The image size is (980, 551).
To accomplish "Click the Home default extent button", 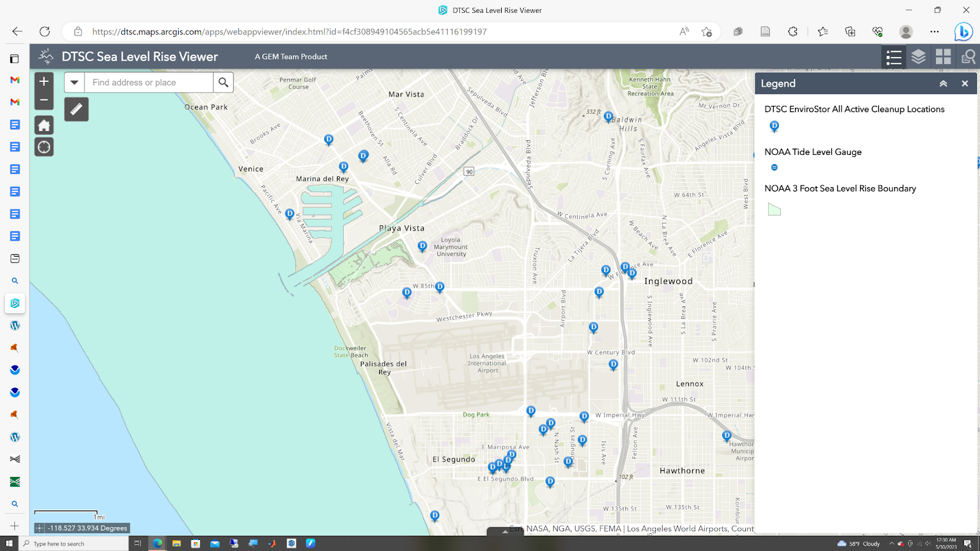I will pos(43,124).
